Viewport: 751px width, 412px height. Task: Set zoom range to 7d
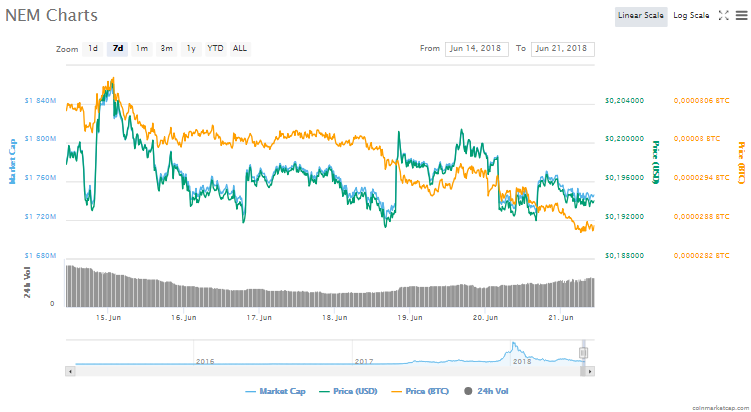[x=117, y=48]
